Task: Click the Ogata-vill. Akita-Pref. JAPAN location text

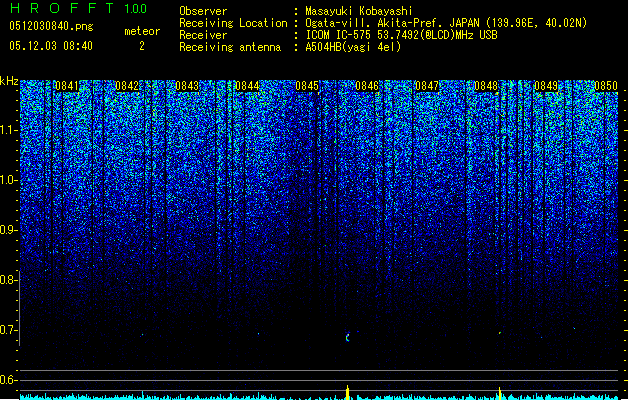Action: [x=446, y=23]
